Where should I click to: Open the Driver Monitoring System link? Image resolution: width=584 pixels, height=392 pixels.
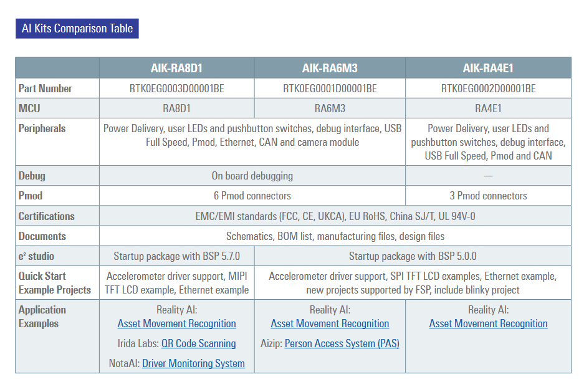[x=193, y=363]
